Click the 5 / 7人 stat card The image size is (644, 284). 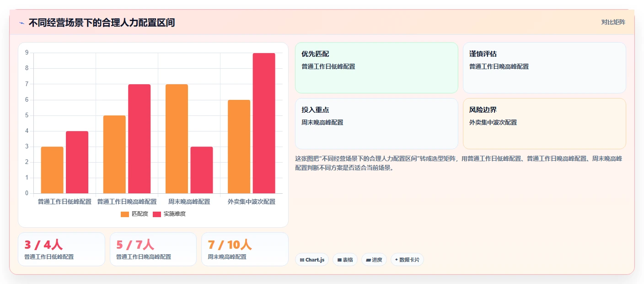pyautogui.click(x=153, y=249)
